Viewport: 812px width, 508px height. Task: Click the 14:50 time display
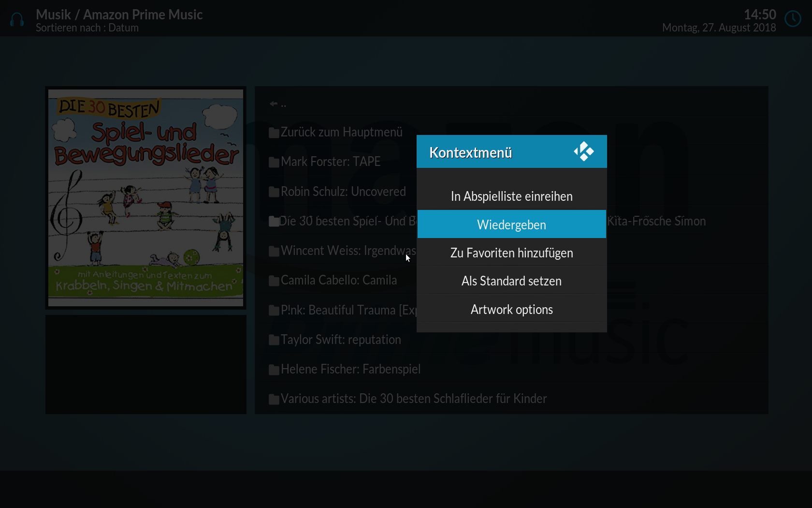[x=760, y=15]
